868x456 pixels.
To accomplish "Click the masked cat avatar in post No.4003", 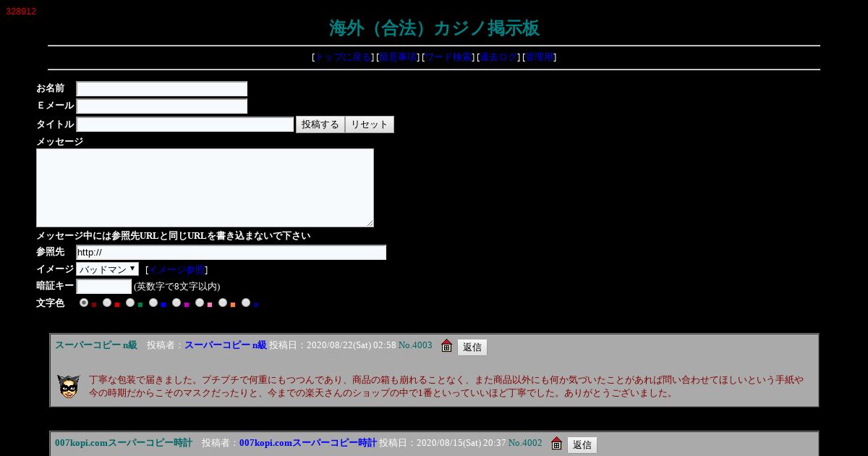I will [69, 387].
